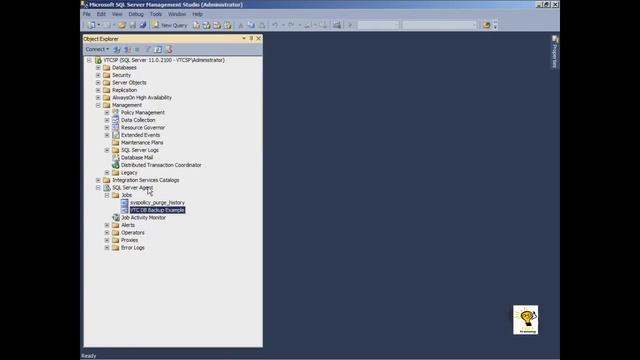640x360 pixels.
Task: Open the toolbar options overflow arrow
Action: point(496,25)
